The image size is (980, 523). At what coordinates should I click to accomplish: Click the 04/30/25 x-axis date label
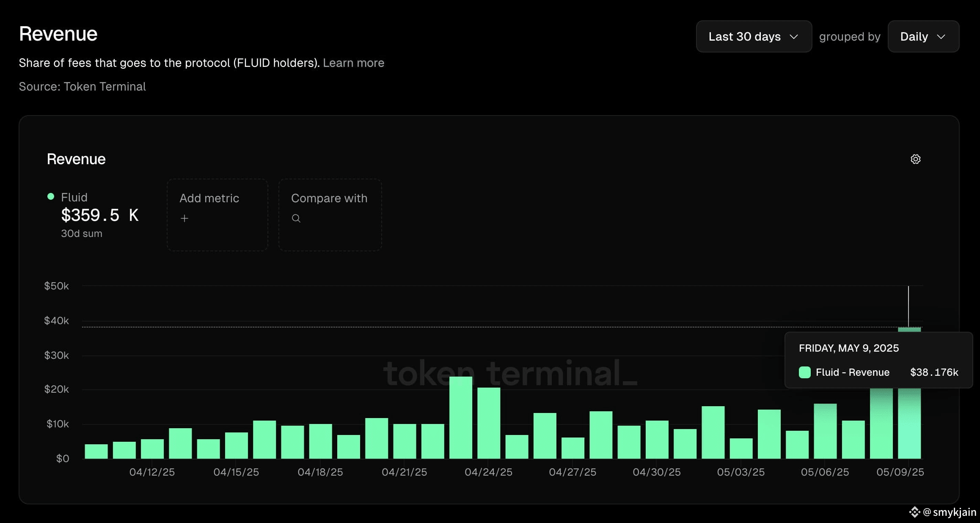tap(657, 472)
